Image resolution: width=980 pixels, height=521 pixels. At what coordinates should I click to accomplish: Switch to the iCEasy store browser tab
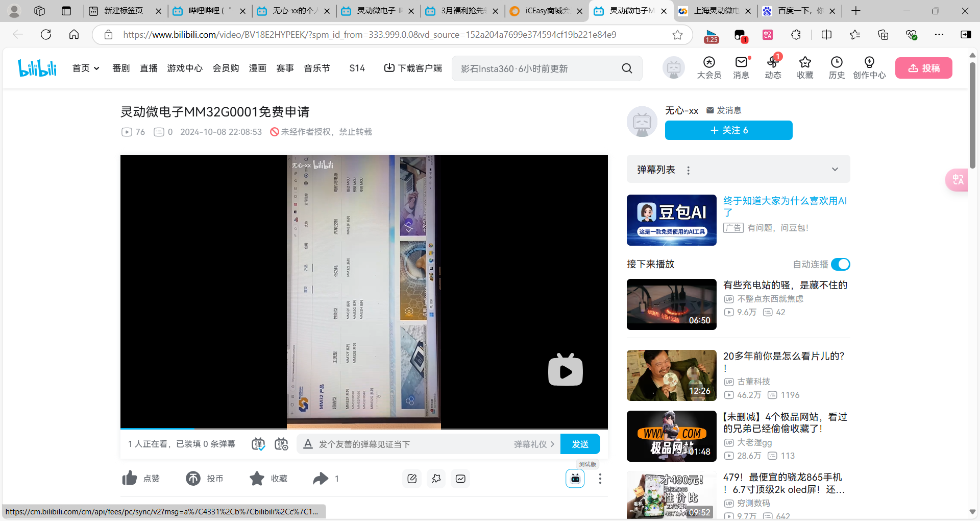[x=546, y=11]
